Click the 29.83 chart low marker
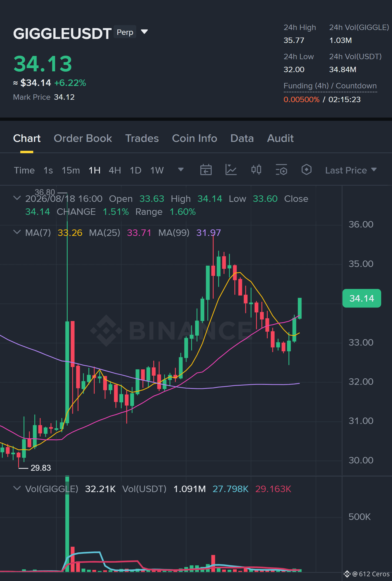The width and height of the screenshot is (392, 581). (41, 468)
